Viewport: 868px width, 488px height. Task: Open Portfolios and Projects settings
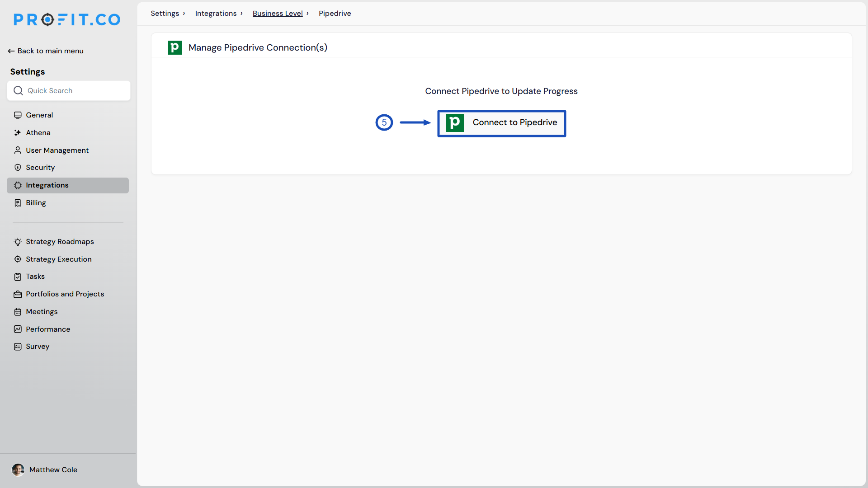[68, 294]
